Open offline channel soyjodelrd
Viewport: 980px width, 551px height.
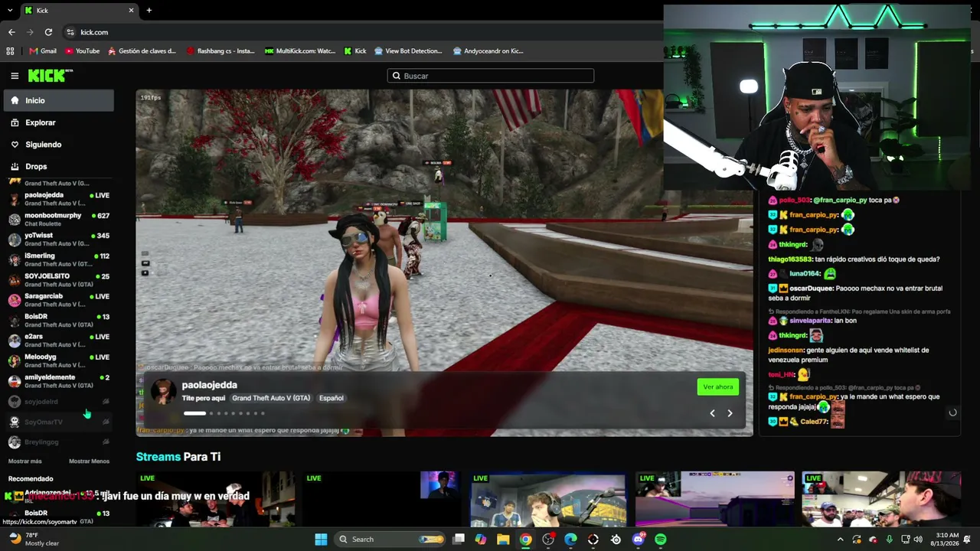[x=59, y=402]
